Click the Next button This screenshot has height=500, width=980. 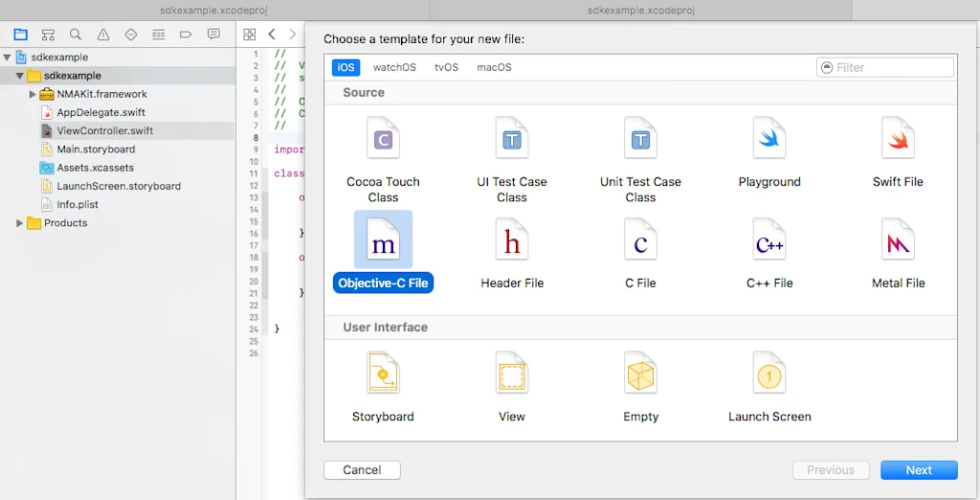point(919,470)
